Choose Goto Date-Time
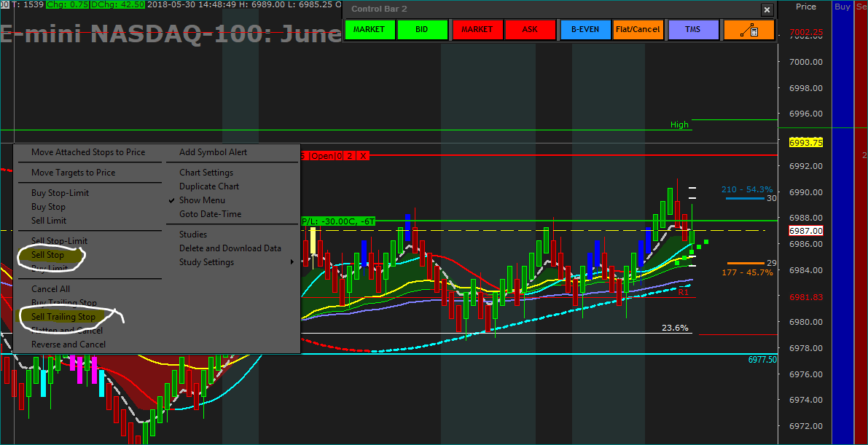This screenshot has width=868, height=445. [x=210, y=214]
